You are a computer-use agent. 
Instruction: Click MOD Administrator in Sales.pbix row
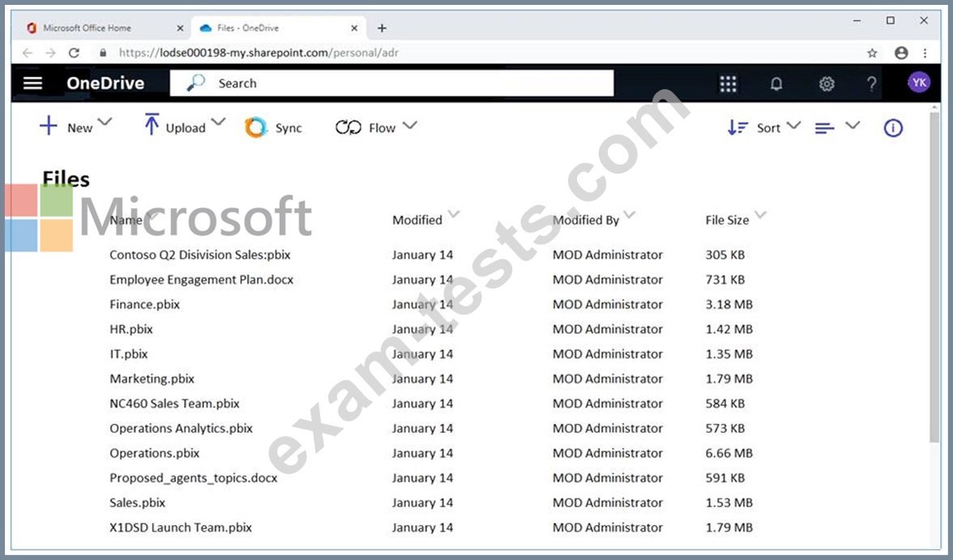click(607, 502)
